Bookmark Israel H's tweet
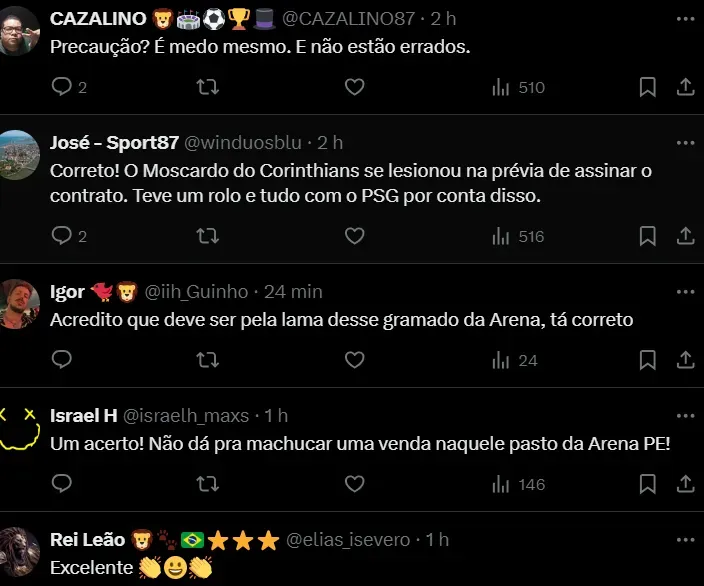 (647, 484)
